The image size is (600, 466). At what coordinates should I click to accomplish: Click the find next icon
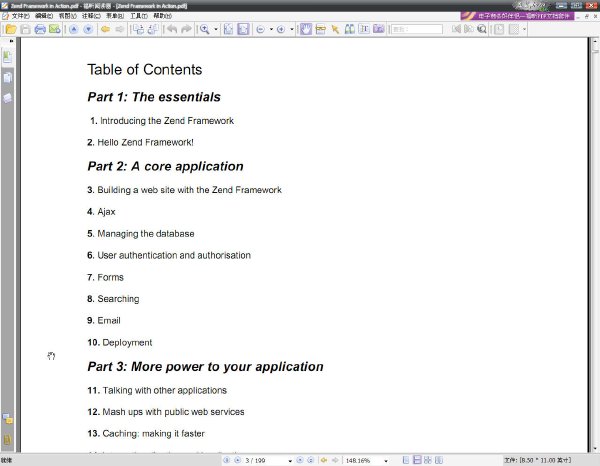(x=469, y=29)
